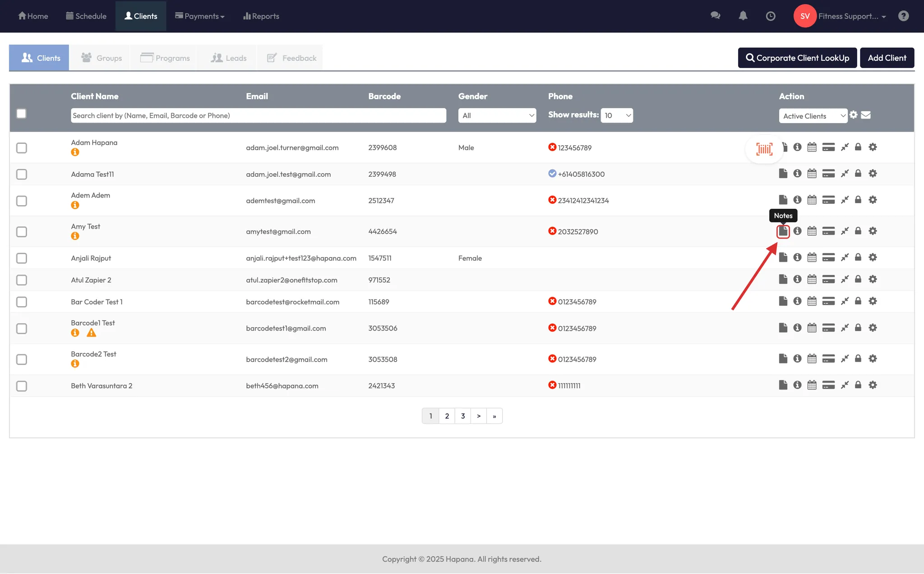This screenshot has width=924, height=574.
Task: Tick checkbox for Atul Zapier 2
Action: tap(22, 280)
